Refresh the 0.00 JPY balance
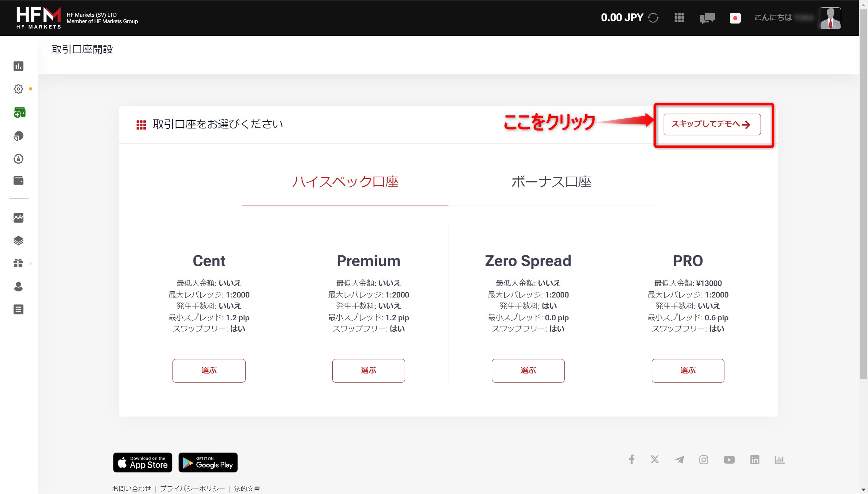This screenshot has height=494, width=868. pos(653,18)
